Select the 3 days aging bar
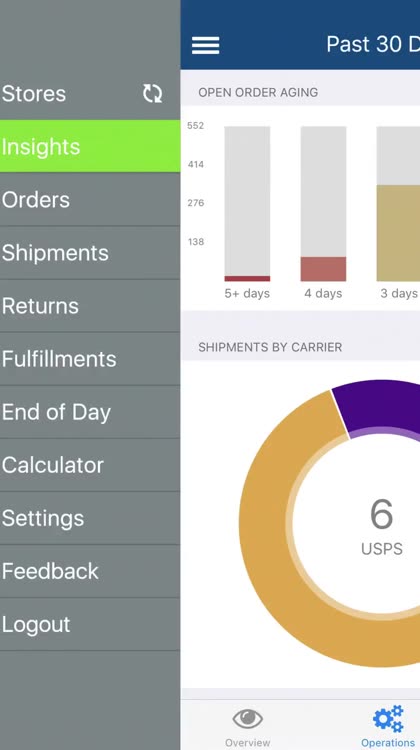 coord(398,204)
